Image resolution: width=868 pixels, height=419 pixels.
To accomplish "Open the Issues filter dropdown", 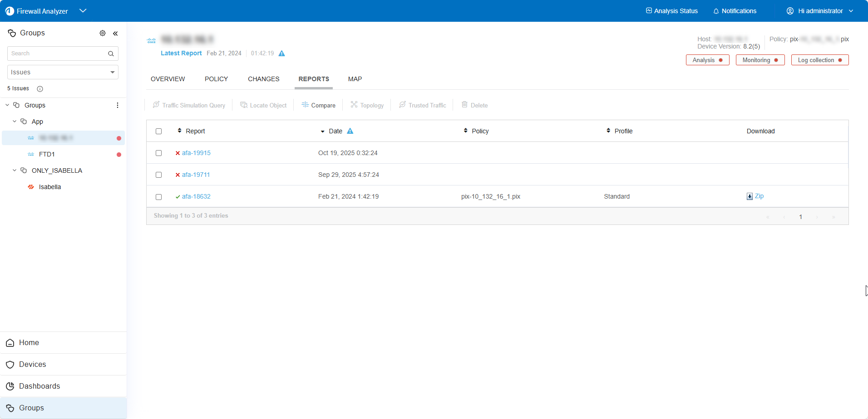I will [x=63, y=72].
